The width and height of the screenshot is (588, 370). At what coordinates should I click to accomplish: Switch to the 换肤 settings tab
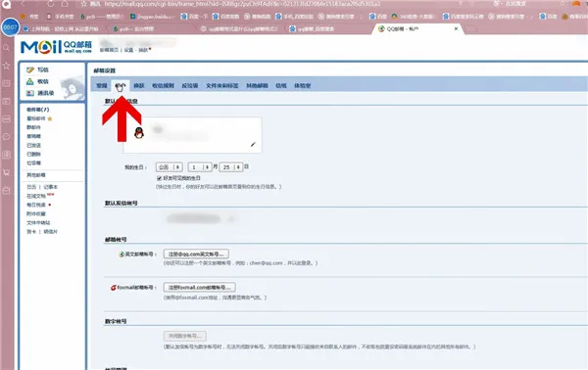pos(139,86)
